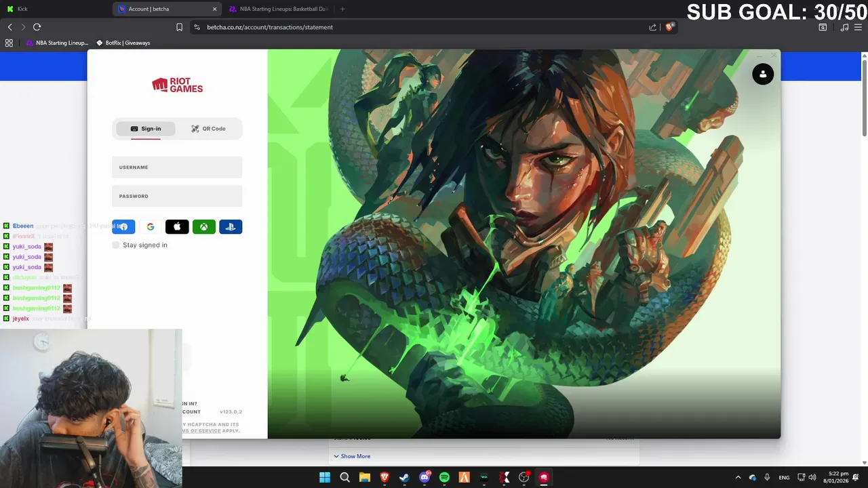Image resolution: width=868 pixels, height=488 pixels.
Task: Switch to Account | betcha browser tab
Action: pyautogui.click(x=167, y=9)
